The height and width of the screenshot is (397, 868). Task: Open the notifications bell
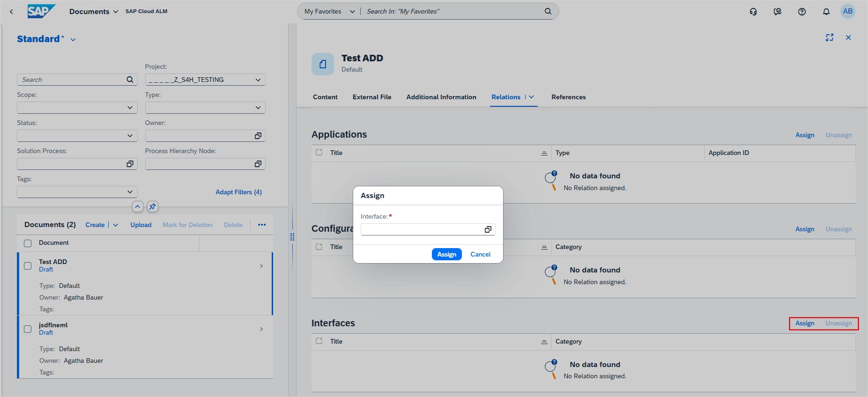click(826, 12)
